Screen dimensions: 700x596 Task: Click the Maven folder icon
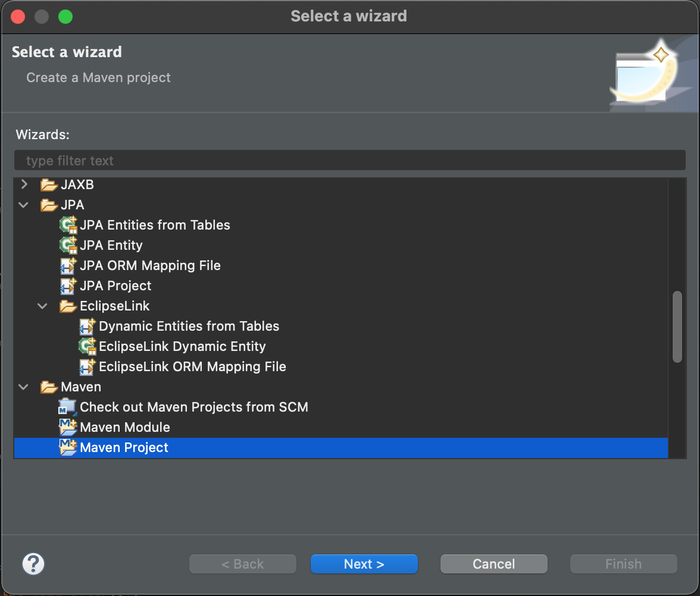[x=49, y=387]
